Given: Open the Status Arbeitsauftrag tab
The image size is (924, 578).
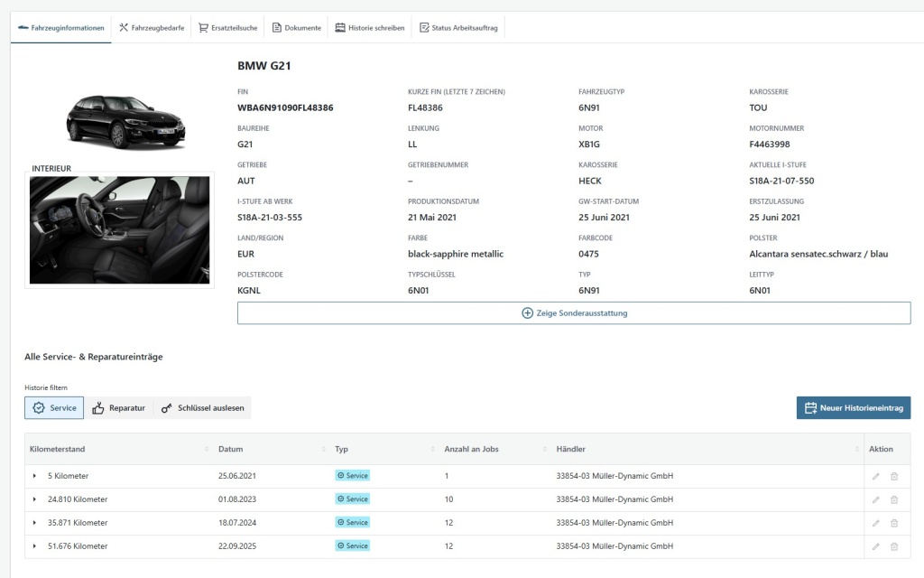Looking at the screenshot, I should point(458,28).
